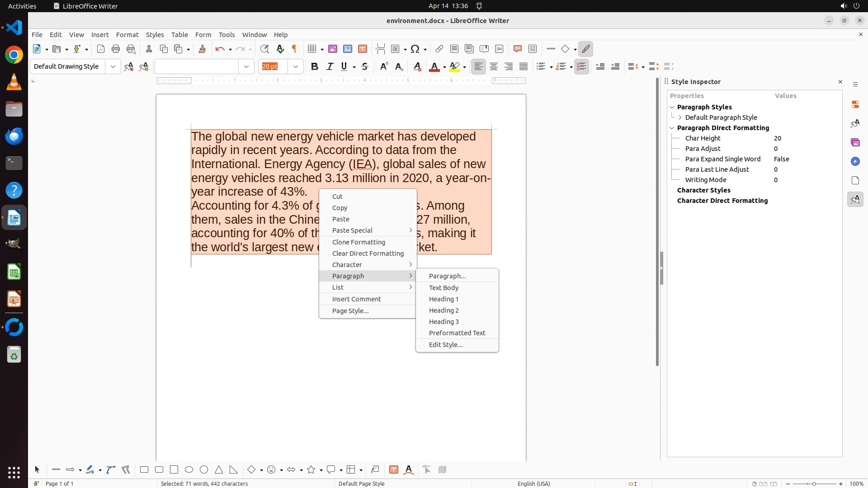This screenshot has height=488, width=868.
Task: Click Page Style... in context menu
Action: (x=350, y=311)
